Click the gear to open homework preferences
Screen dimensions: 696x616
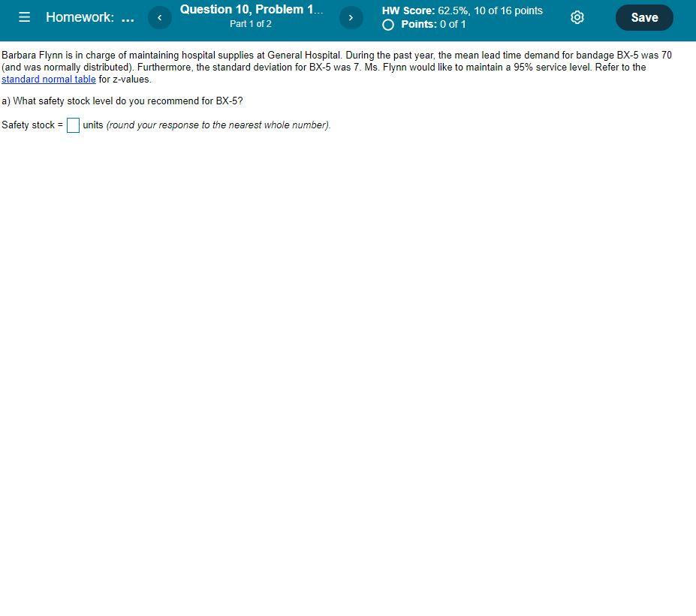pos(577,17)
